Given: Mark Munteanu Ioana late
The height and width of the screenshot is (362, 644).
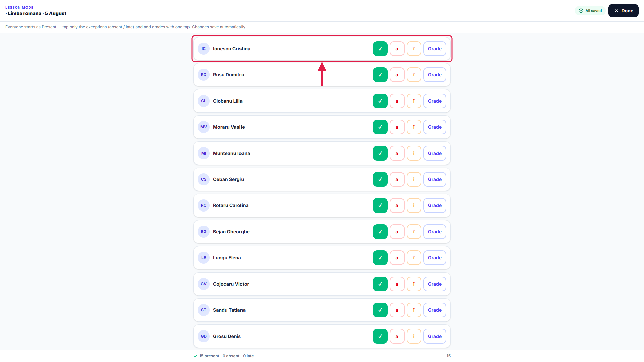Looking at the screenshot, I should click(414, 153).
